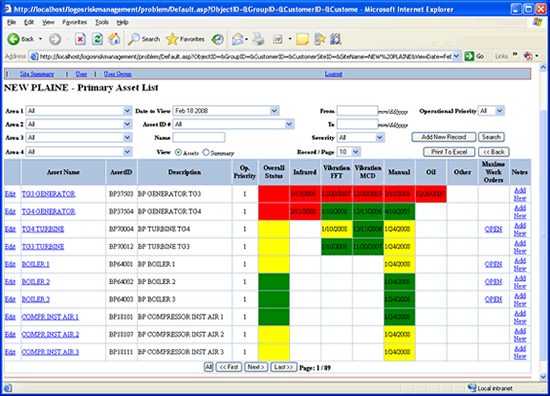Expand the Area 4 dropdown

pos(127,152)
